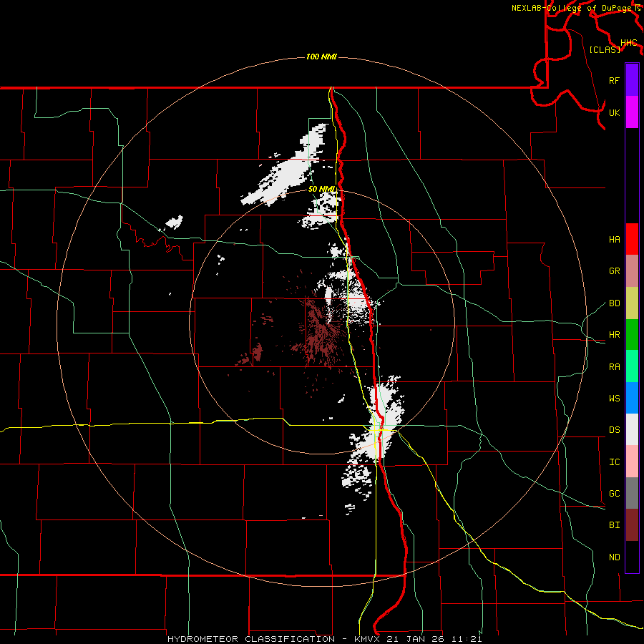
Task: Click the BD legend label
Action: pyautogui.click(x=614, y=303)
